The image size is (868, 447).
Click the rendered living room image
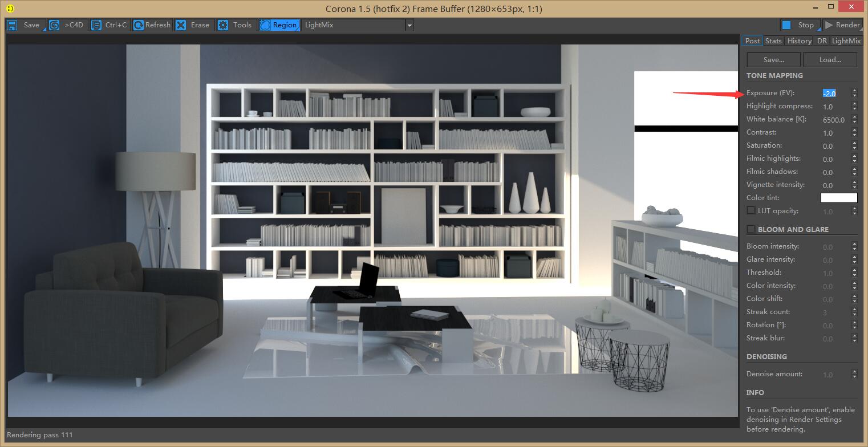pyautogui.click(x=373, y=230)
